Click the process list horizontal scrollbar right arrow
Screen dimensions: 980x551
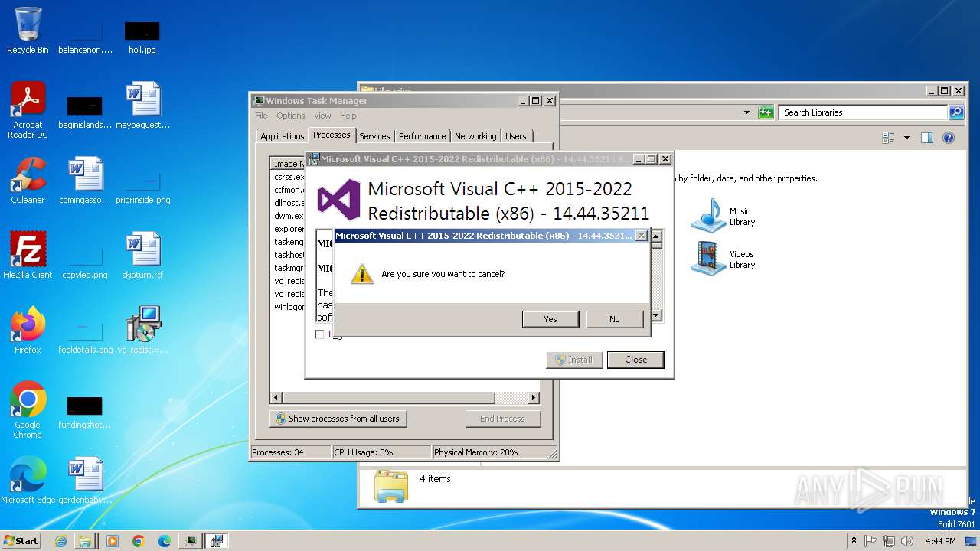coord(534,398)
